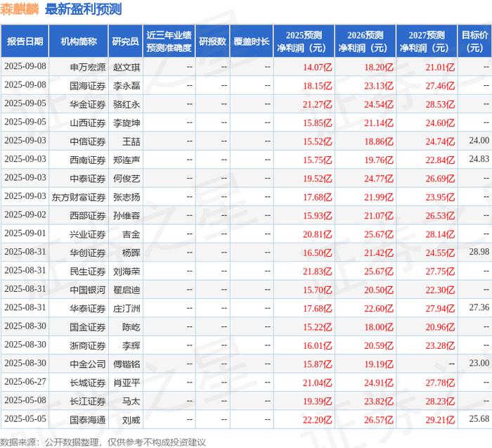The height and width of the screenshot is (448, 492).
Task: Click researcher name 骆红永
Action: pos(127,104)
